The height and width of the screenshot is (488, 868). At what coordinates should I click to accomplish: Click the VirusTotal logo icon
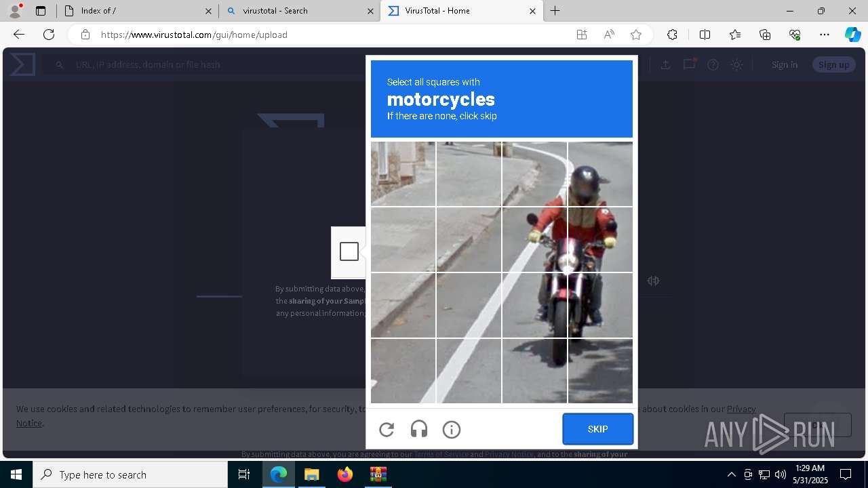click(x=22, y=64)
